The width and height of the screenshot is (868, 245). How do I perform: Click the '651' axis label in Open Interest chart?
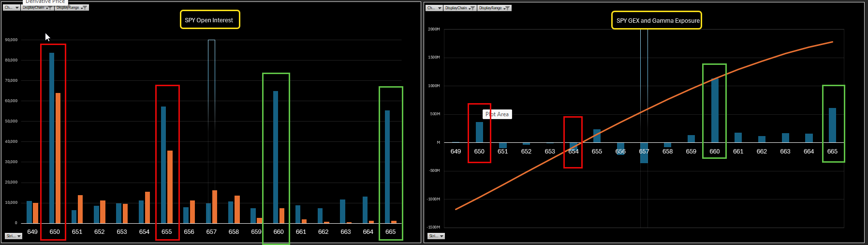coord(77,232)
